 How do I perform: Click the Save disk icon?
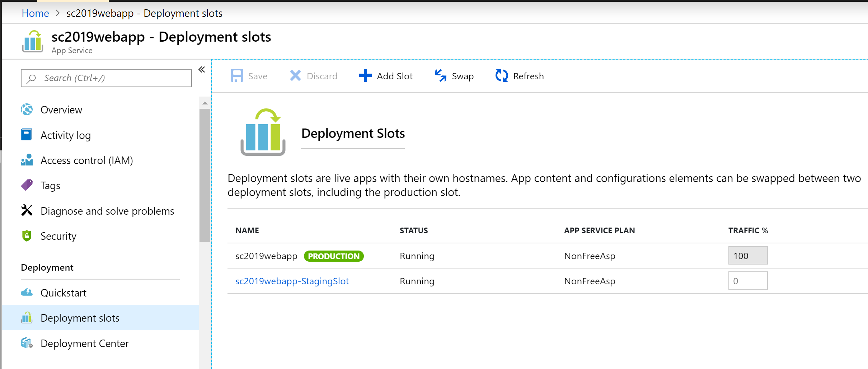[x=237, y=76]
